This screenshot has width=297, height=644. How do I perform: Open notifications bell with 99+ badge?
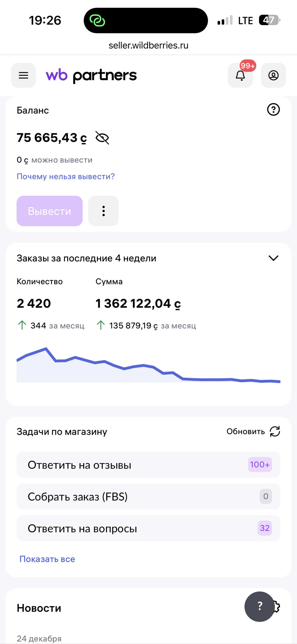240,75
